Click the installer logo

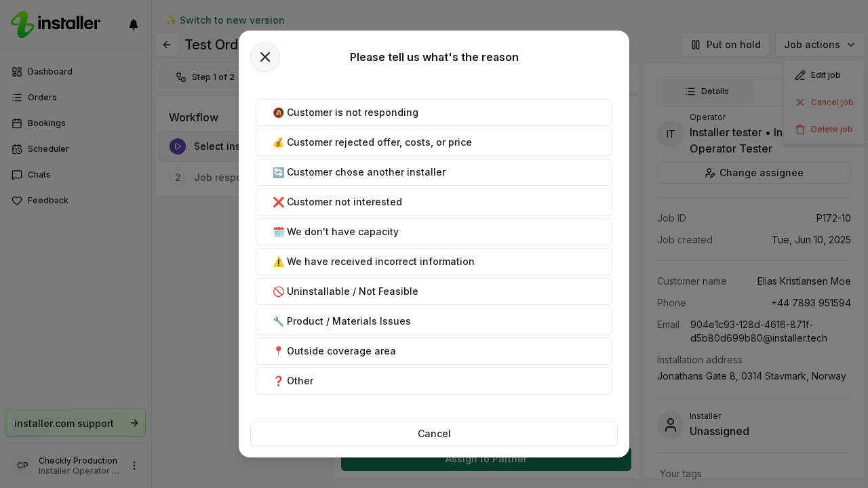(56, 24)
